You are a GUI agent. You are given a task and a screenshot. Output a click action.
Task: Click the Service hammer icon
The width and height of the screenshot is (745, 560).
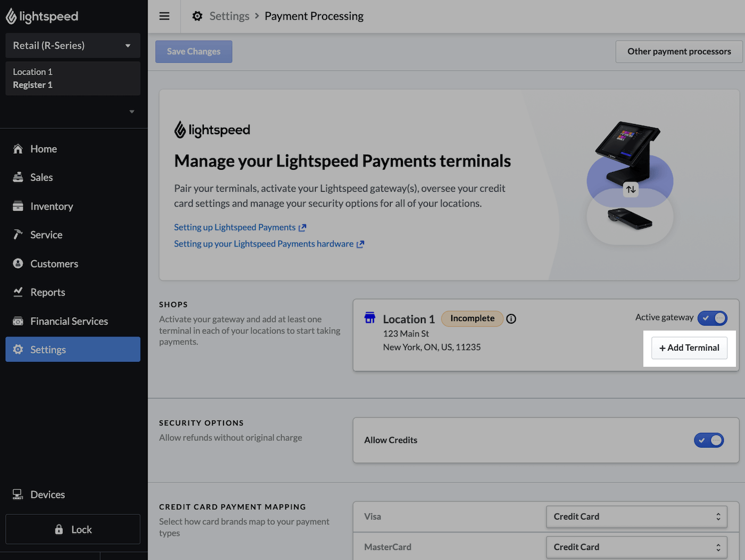pos(18,235)
